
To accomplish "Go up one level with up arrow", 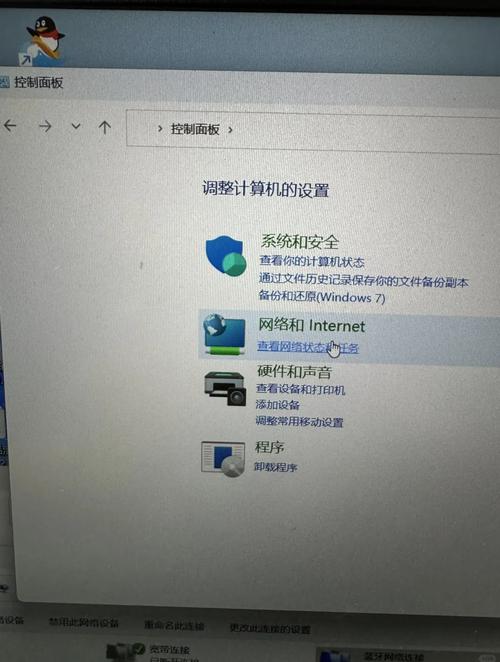I will coord(105,127).
